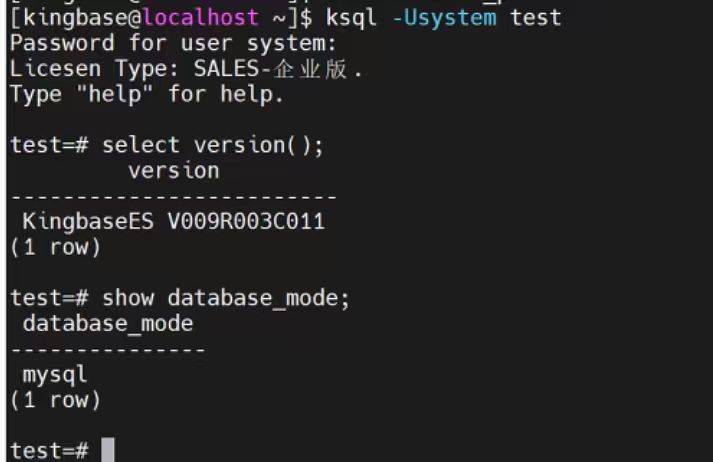The width and height of the screenshot is (713, 462).
Task: Click the "show database_mode;" command text
Action: point(225,298)
